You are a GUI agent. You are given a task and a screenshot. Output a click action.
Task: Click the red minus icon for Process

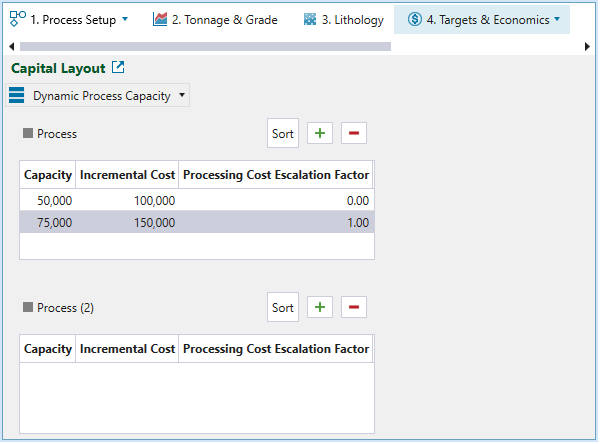click(x=354, y=133)
